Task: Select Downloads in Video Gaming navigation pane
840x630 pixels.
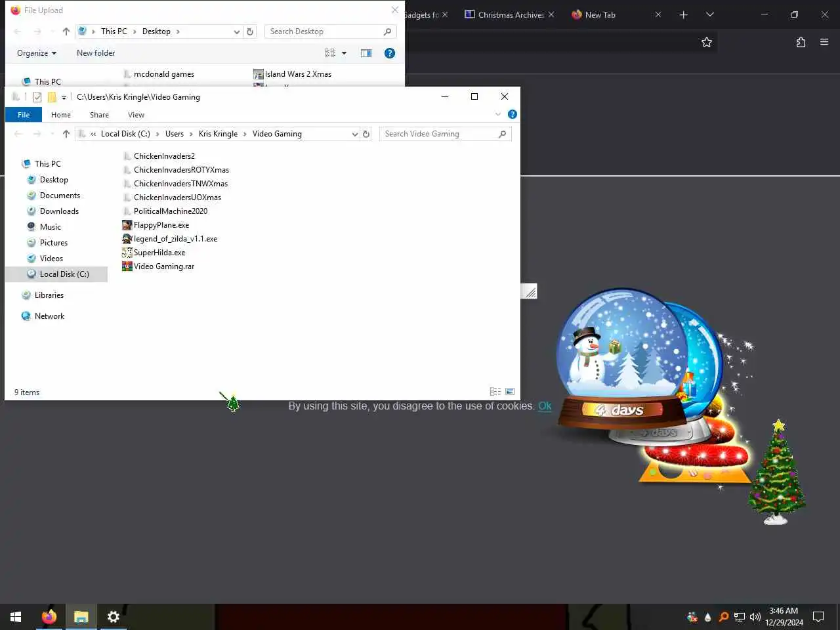Action: pos(59,211)
